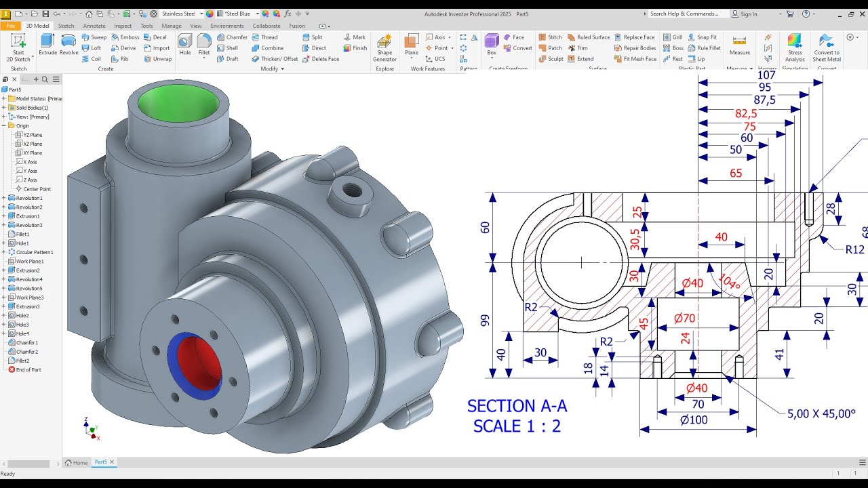Expand the Model States node
Screen dimensions: 868x488
coord(3,99)
